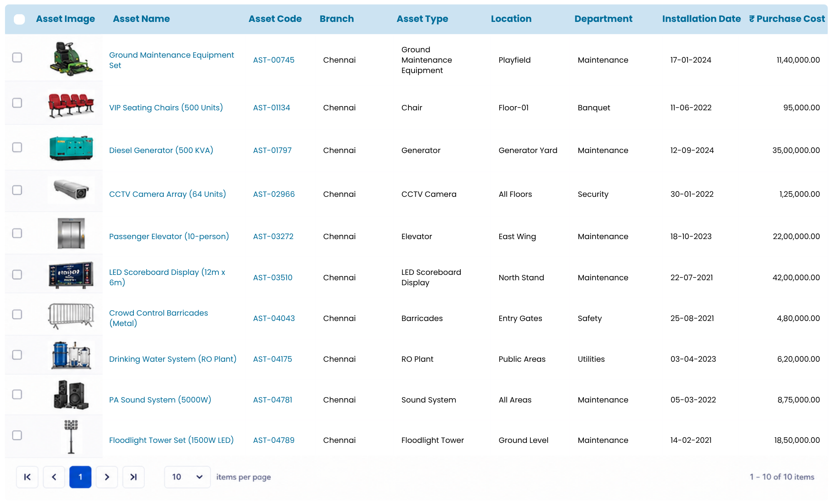Viewport: 833px width, 504px height.
Task: Check the Passenger Elevator row checkbox
Action: 17,233
